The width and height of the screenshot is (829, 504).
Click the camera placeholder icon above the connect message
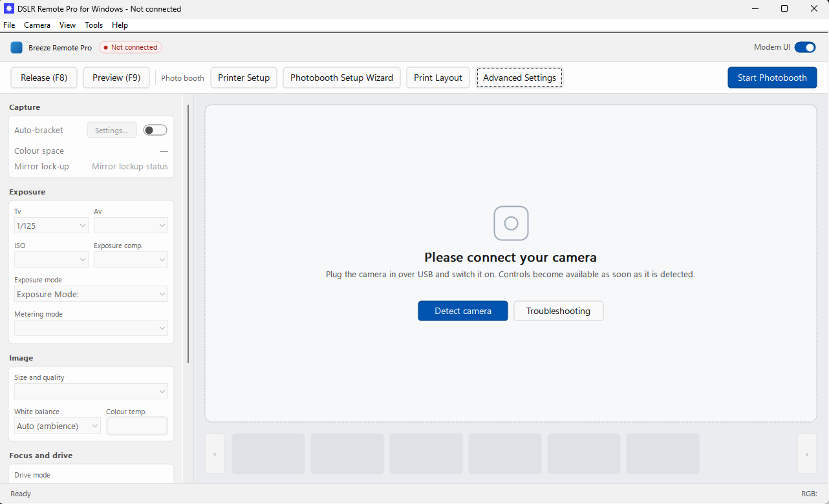click(511, 223)
